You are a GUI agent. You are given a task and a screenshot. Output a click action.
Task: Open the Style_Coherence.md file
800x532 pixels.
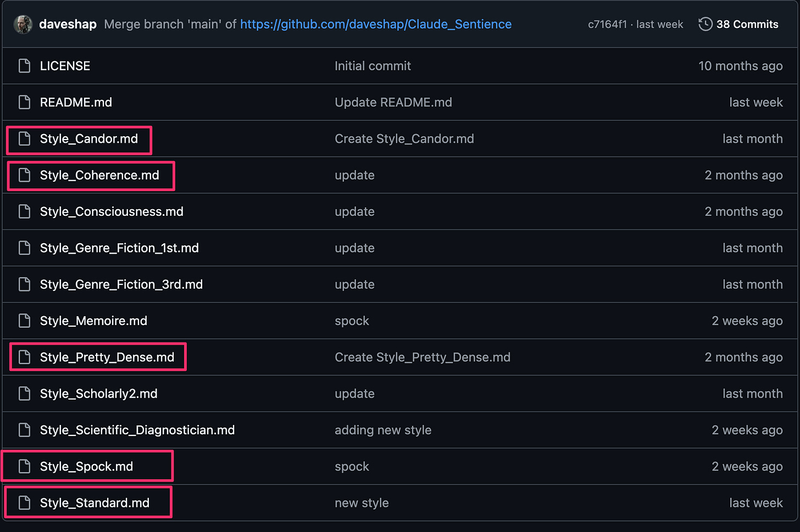99,175
